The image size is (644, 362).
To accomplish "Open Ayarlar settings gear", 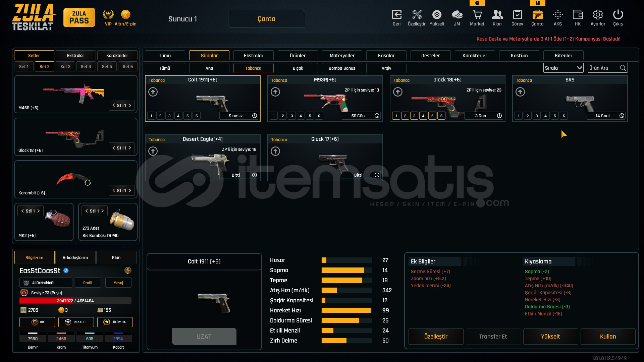I will pos(598,15).
